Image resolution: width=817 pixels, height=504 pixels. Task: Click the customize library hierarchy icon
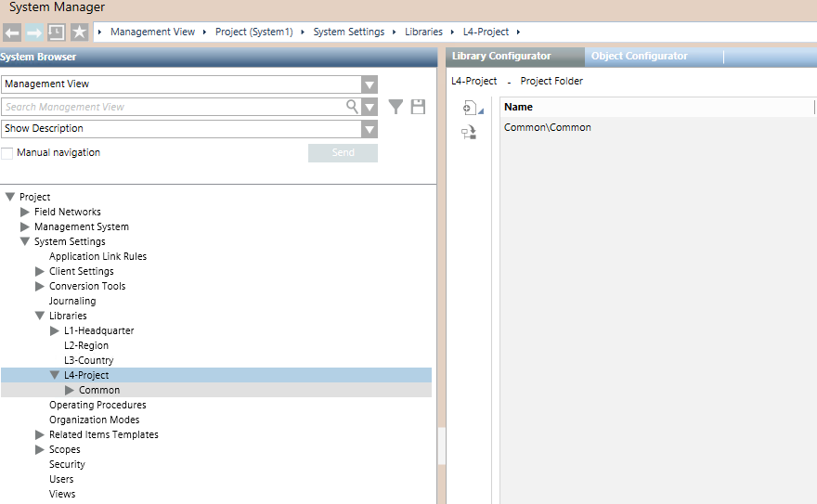click(x=469, y=134)
